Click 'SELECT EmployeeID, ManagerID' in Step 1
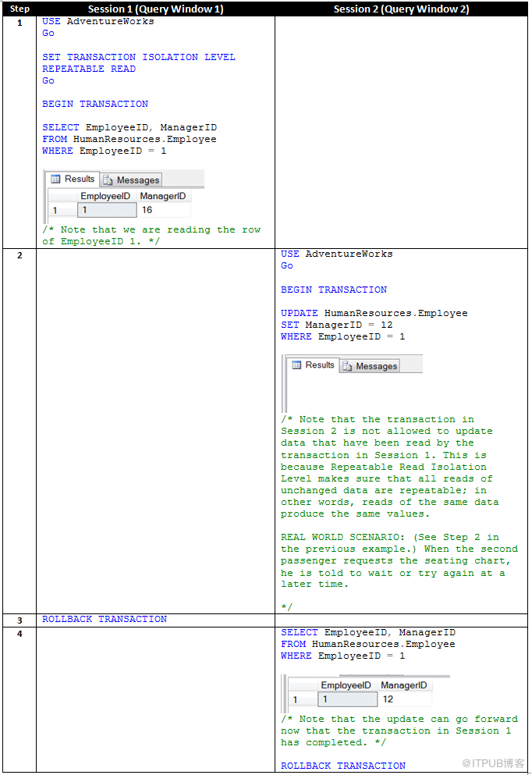The width and height of the screenshot is (532, 775). [x=129, y=127]
